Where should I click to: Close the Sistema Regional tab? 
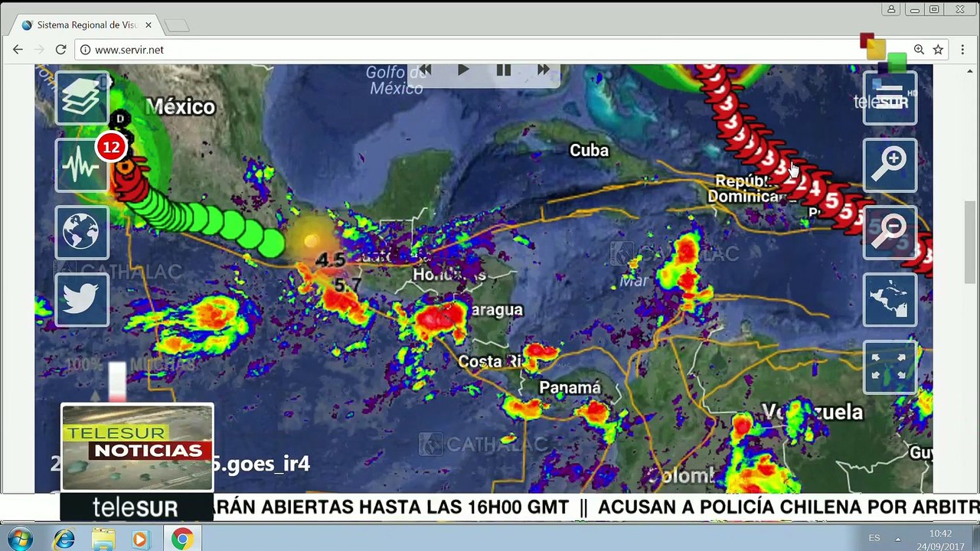click(x=148, y=25)
